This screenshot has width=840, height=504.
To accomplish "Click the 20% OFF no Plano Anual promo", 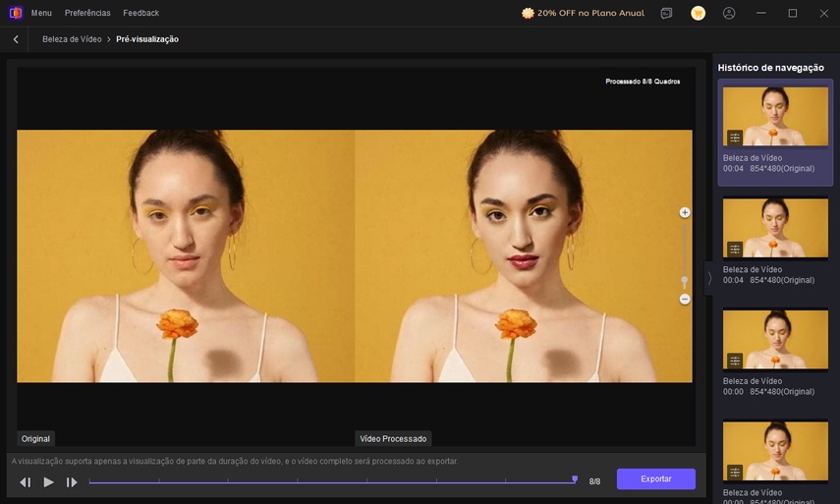I will 583,13.
